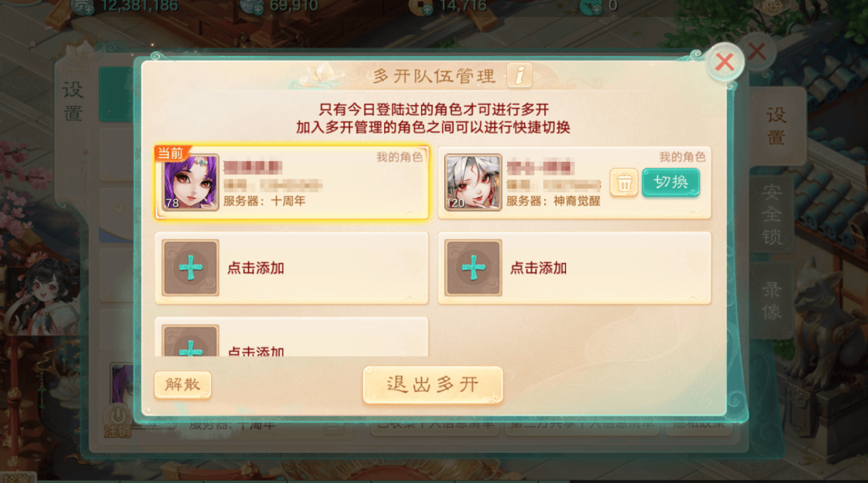Delete the 神裔觉醒 character with the trash icon
The height and width of the screenshot is (483, 868).
[x=624, y=183]
